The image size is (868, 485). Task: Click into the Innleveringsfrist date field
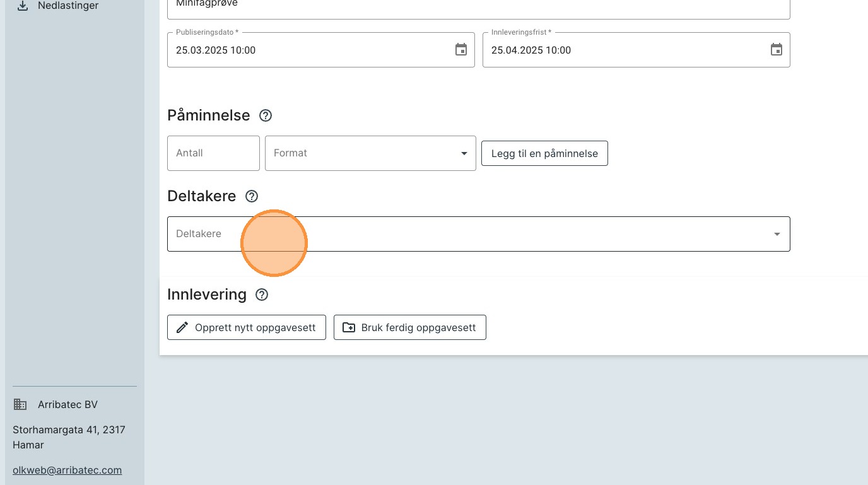[x=625, y=50]
